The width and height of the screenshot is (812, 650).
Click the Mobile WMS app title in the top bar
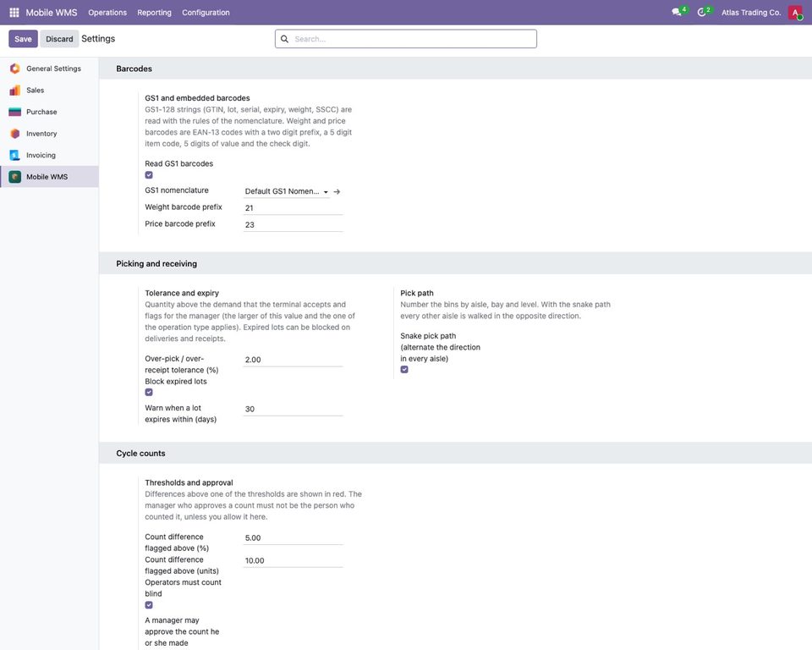pyautogui.click(x=52, y=13)
